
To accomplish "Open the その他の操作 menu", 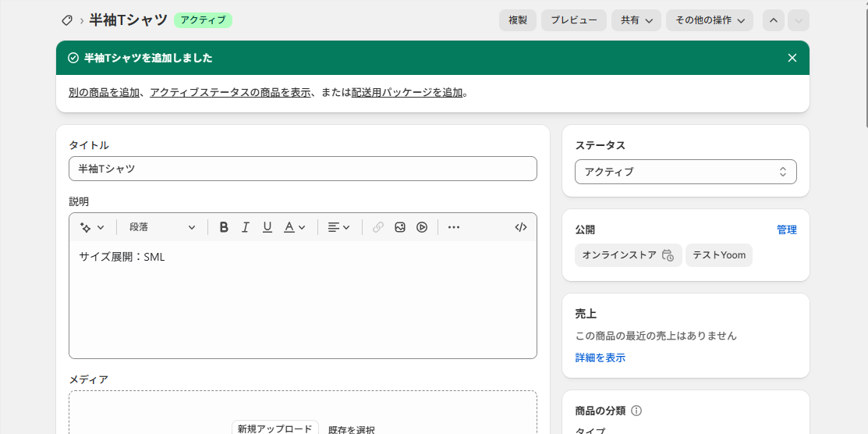I will click(x=709, y=20).
